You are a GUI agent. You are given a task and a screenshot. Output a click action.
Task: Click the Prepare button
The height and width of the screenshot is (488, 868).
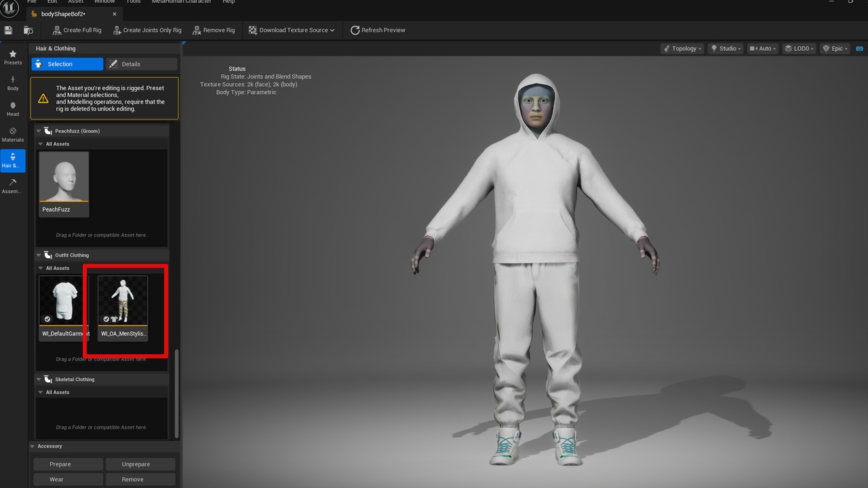pyautogui.click(x=68, y=464)
